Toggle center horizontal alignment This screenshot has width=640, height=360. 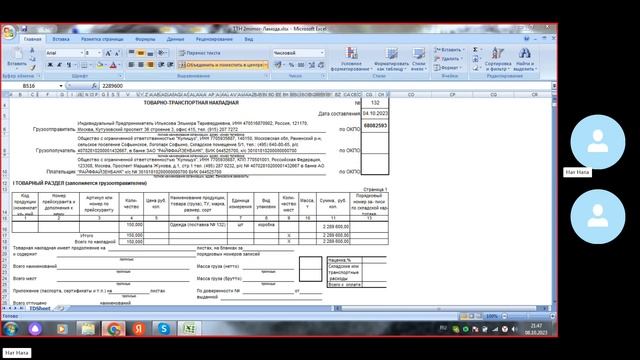(x=141, y=65)
